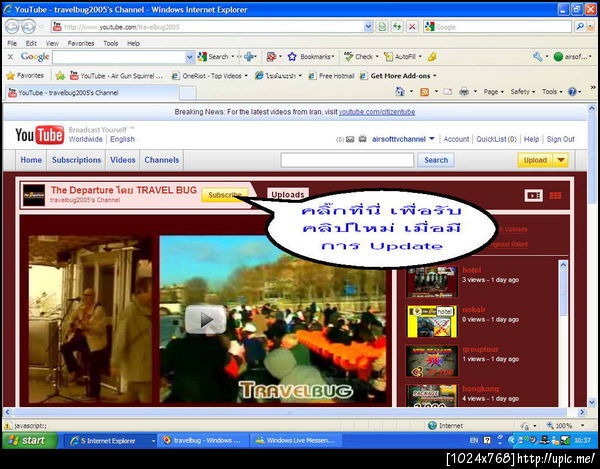Click the new tab button
This screenshot has width=600, height=469.
pos(188,93)
